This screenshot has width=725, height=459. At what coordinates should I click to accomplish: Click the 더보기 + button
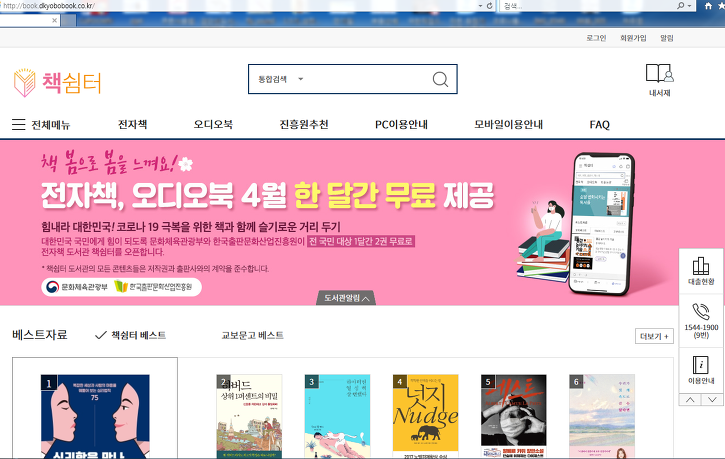pyautogui.click(x=654, y=336)
